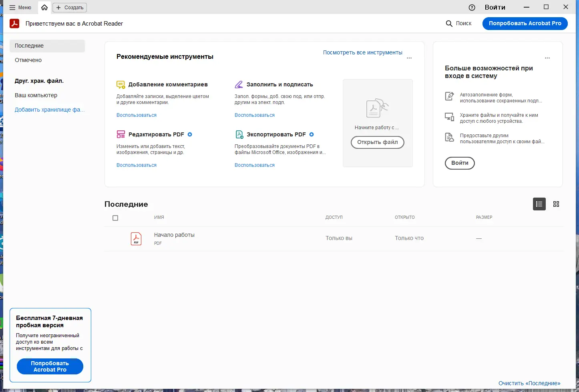Click Посмотреть все инструменты link
579x392 pixels.
[363, 52]
